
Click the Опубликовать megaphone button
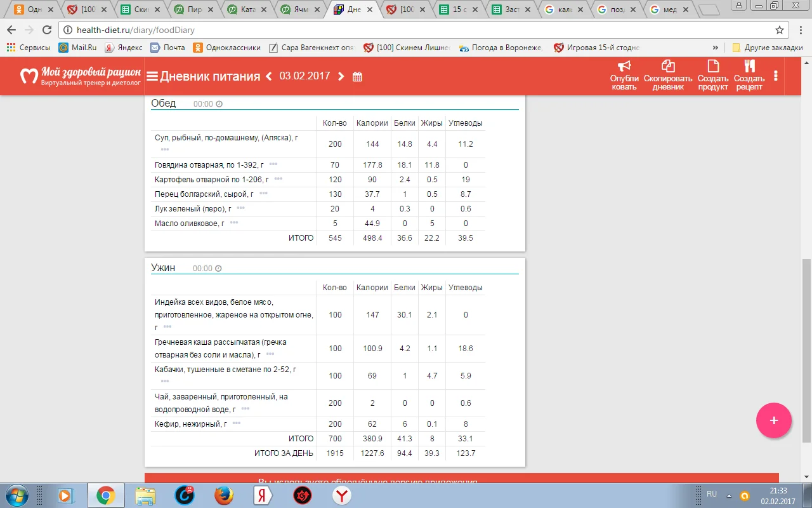click(624, 76)
